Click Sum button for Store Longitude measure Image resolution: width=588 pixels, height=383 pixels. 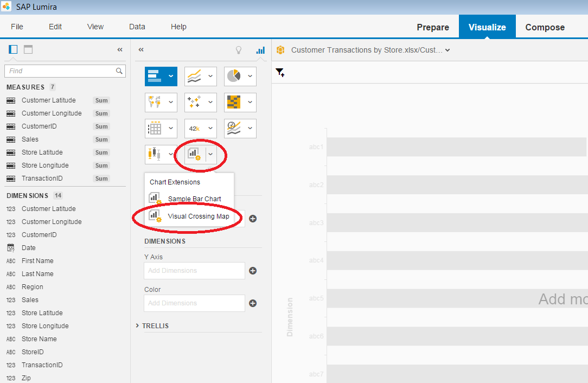(101, 165)
